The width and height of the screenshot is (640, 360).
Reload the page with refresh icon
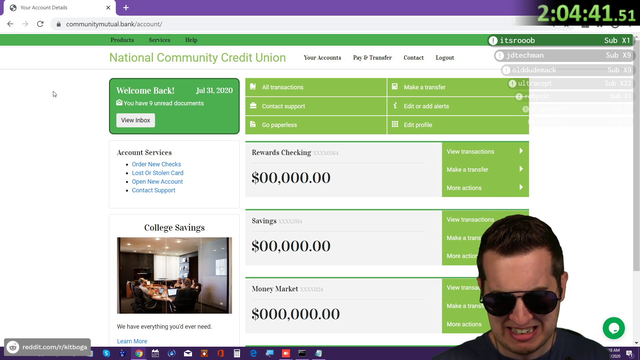pyautogui.click(x=40, y=24)
